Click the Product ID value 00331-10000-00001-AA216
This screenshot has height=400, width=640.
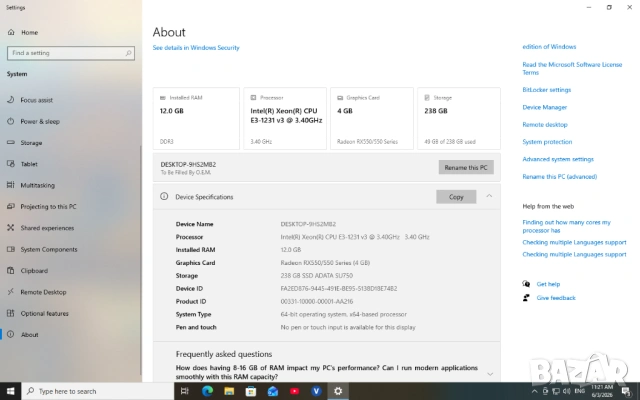(317, 301)
